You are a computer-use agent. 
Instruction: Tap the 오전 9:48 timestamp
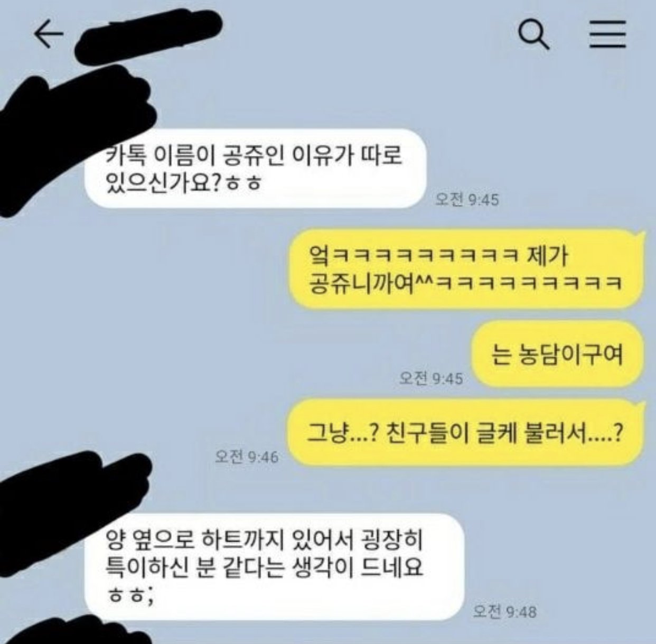pos(504,611)
